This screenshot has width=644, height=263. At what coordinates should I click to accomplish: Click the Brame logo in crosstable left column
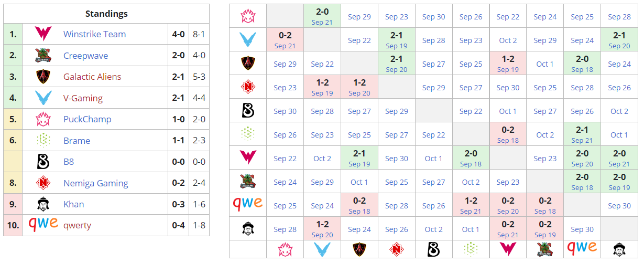pos(247,134)
